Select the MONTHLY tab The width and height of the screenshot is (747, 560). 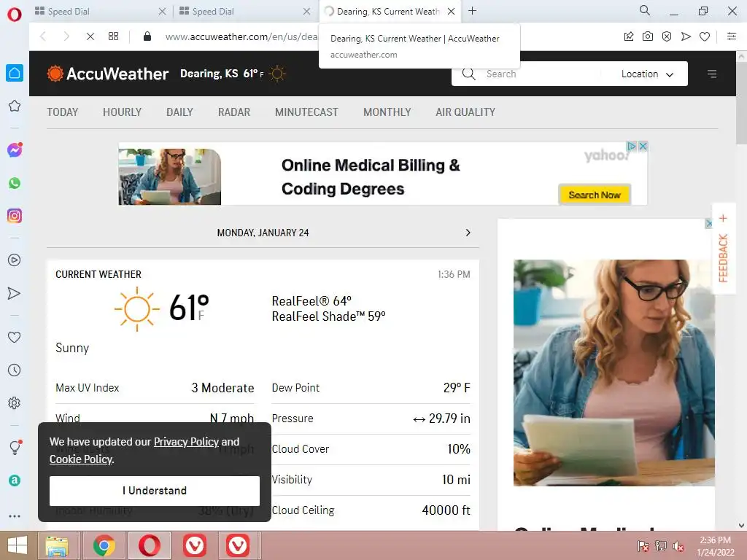point(387,112)
